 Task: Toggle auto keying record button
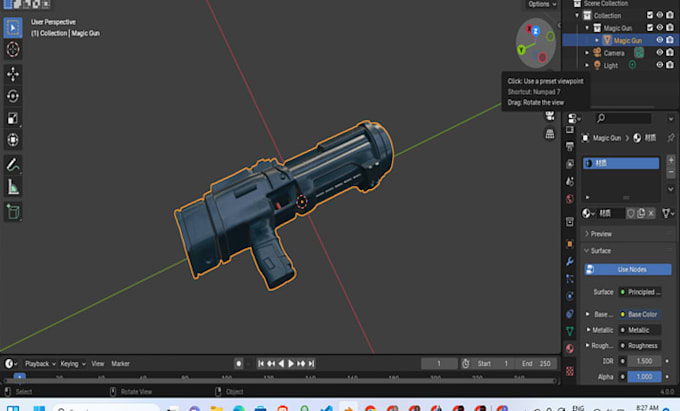(x=239, y=364)
